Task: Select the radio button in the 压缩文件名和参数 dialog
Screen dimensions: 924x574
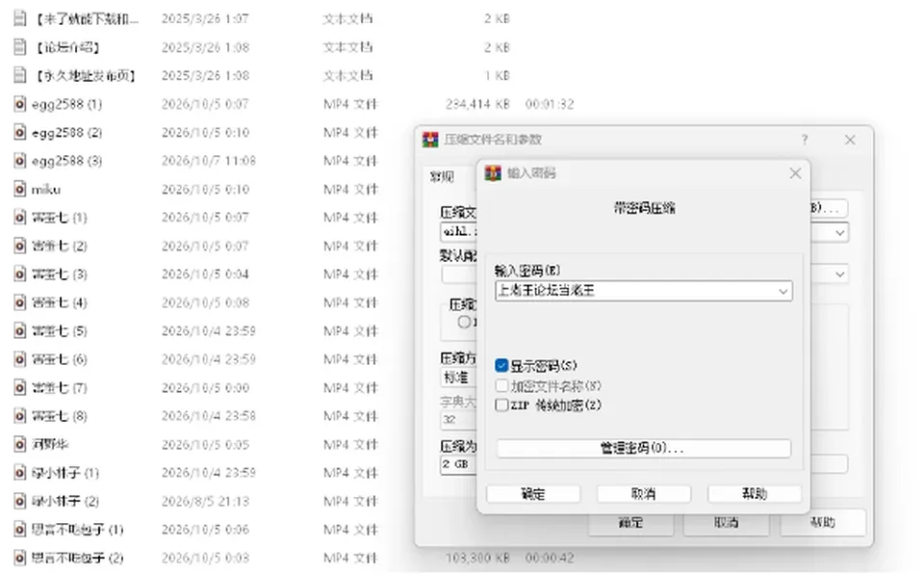Action: (464, 322)
